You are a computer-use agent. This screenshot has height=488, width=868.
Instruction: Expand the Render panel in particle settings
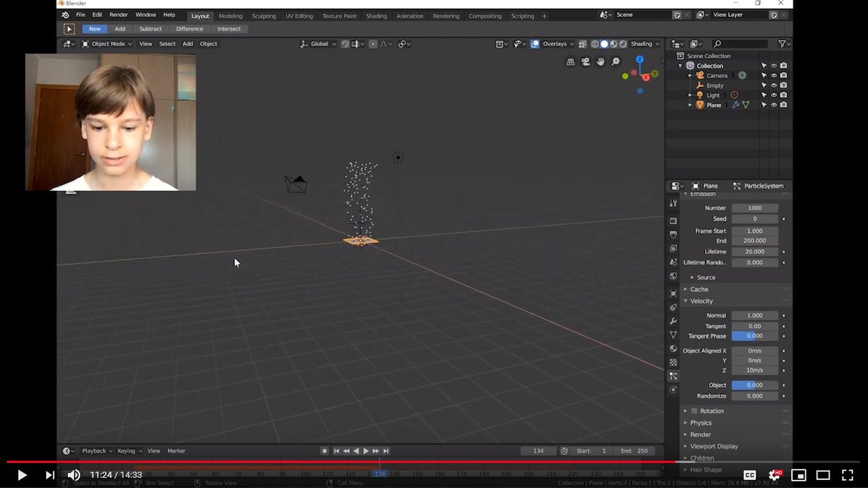click(700, 435)
